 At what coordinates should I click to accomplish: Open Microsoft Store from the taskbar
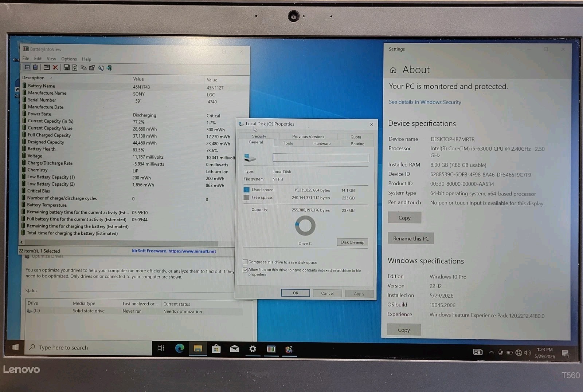click(x=216, y=349)
